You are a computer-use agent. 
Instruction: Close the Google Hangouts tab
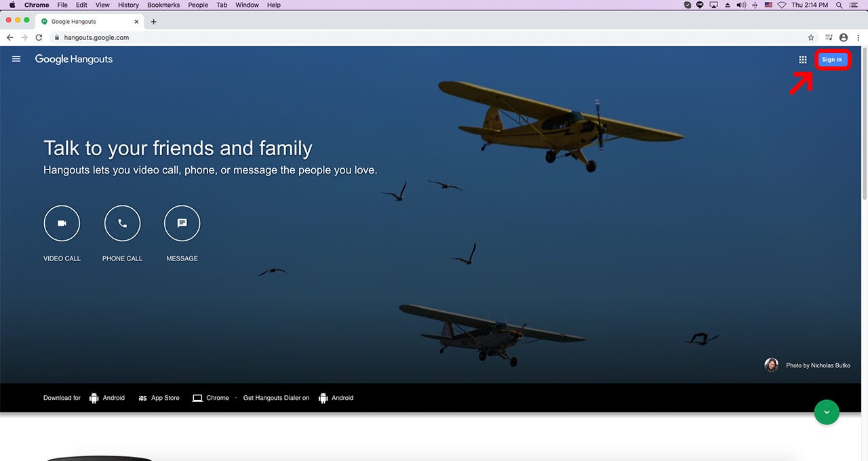136,22
